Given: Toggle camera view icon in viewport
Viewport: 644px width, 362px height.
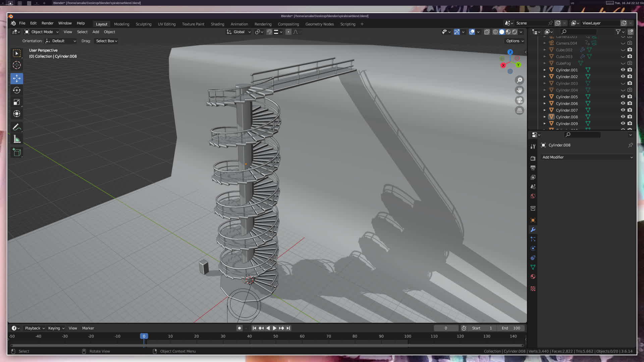Looking at the screenshot, I should (x=519, y=100).
